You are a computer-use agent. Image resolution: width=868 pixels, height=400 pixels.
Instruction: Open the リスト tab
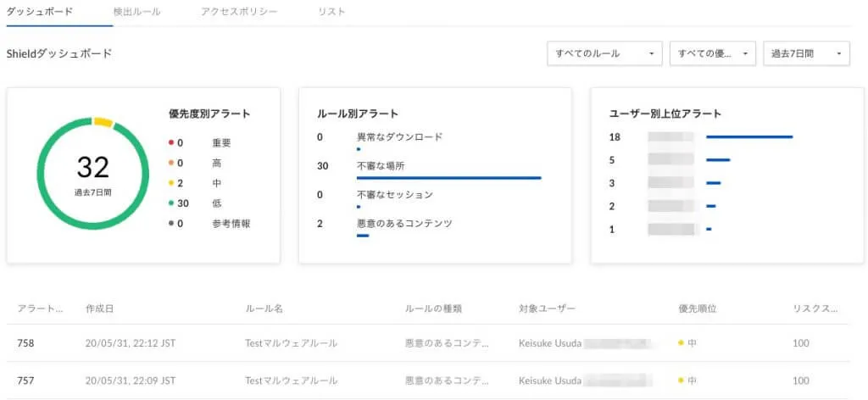pyautogui.click(x=331, y=12)
